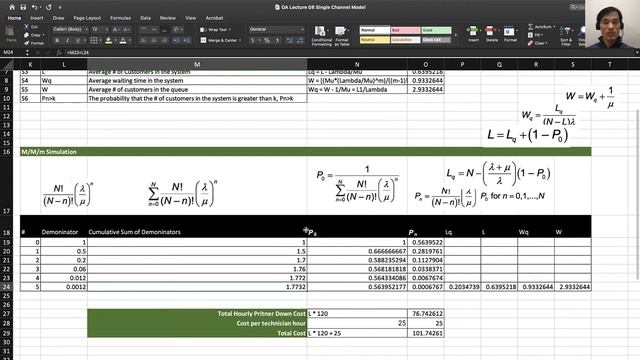The height and width of the screenshot is (360, 640).
Task: Open the Formulas tab
Action: pos(120,18)
